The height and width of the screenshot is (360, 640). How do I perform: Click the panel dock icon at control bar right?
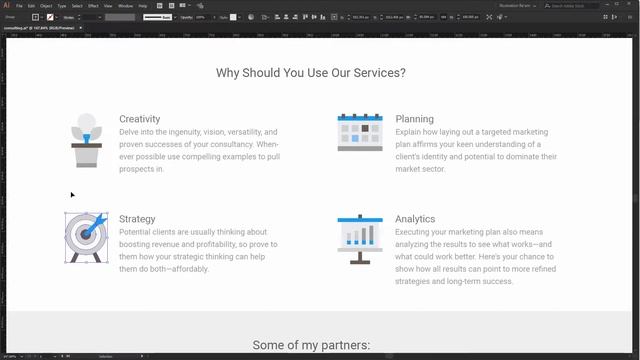[614, 17]
